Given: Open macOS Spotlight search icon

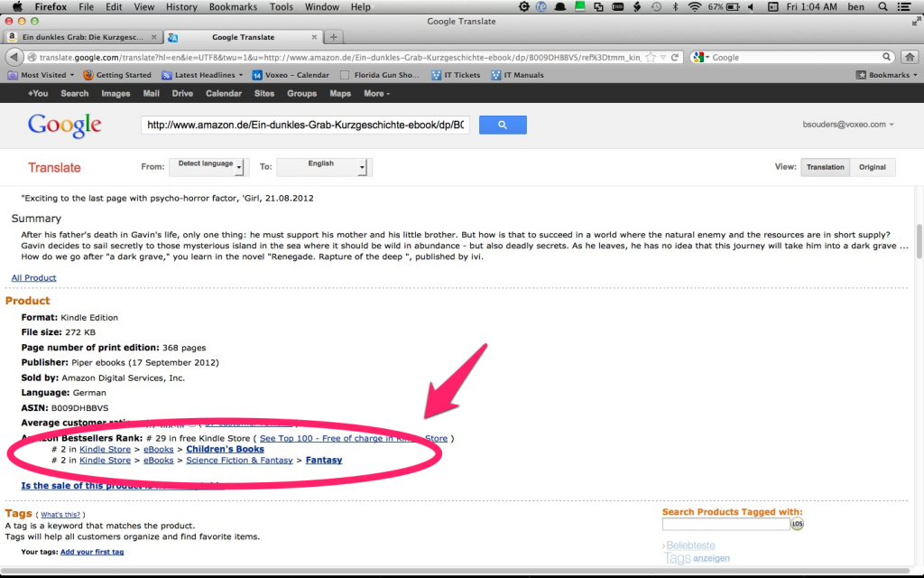Looking at the screenshot, I should pyautogui.click(x=882, y=7).
